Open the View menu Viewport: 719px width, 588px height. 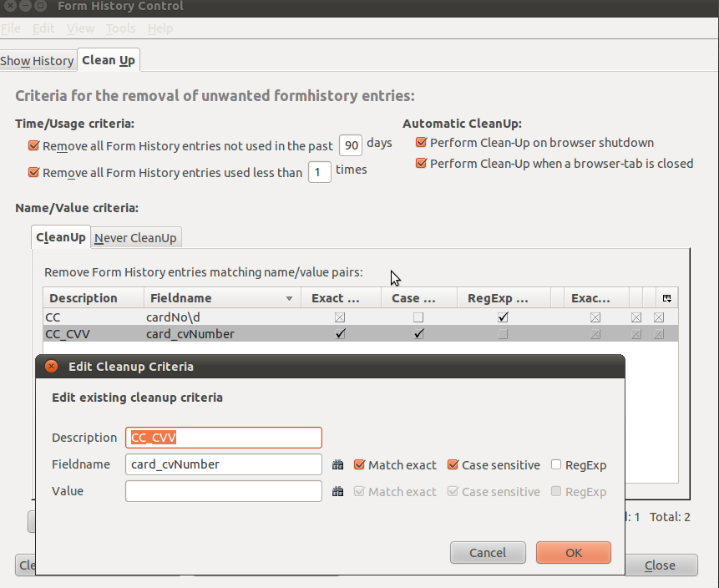coord(80,28)
